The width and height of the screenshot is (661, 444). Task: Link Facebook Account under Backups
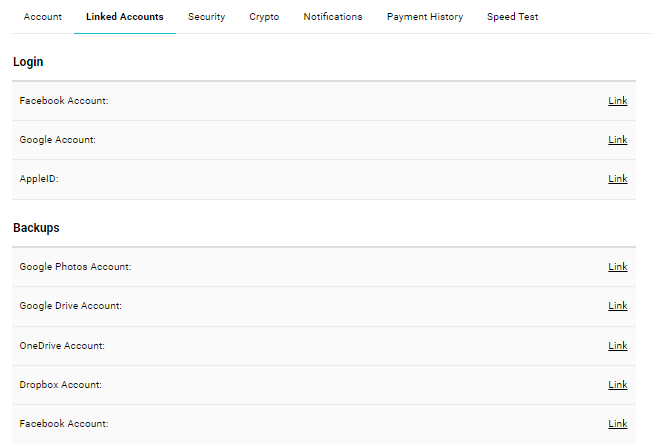point(618,423)
